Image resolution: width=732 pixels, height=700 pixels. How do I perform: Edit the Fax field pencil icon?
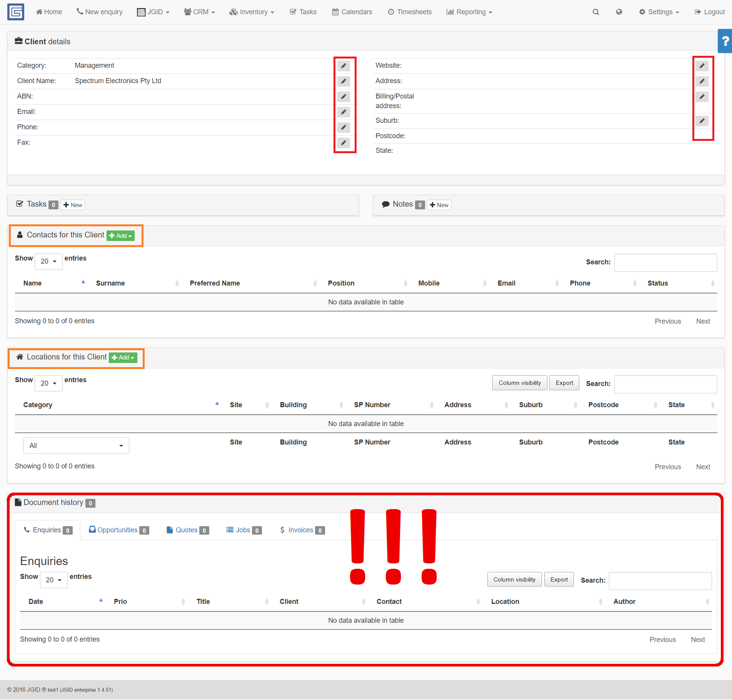[x=343, y=143]
